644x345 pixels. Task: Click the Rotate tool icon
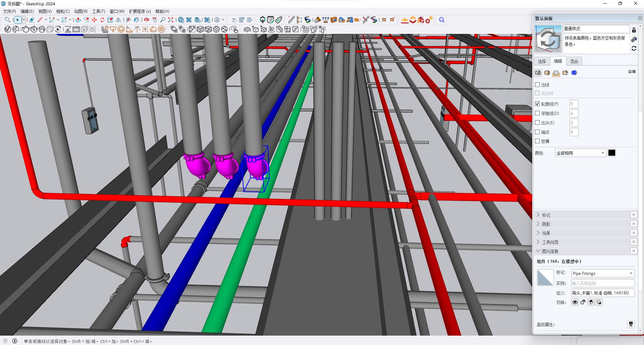[x=102, y=20]
